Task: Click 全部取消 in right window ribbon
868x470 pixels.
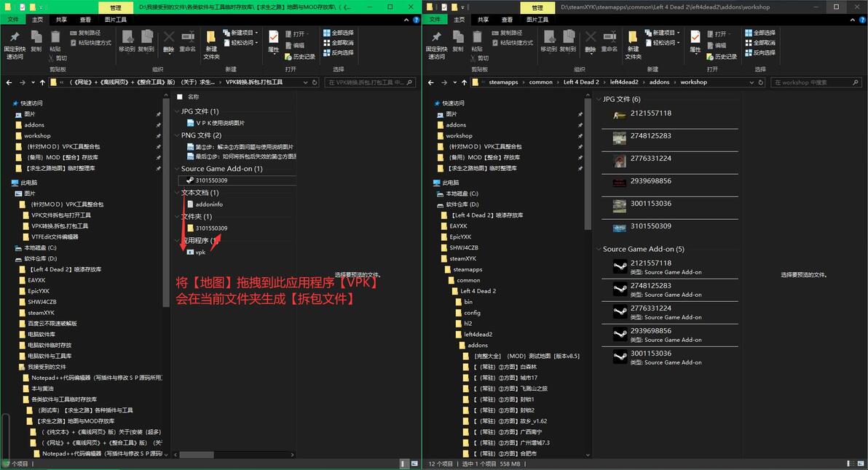Action: [761, 43]
